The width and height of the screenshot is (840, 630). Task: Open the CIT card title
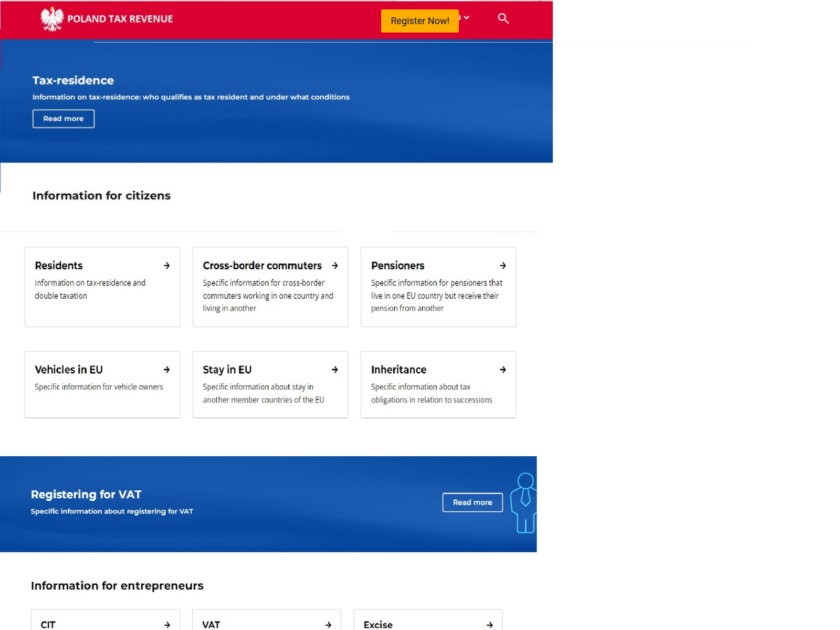[48, 625]
